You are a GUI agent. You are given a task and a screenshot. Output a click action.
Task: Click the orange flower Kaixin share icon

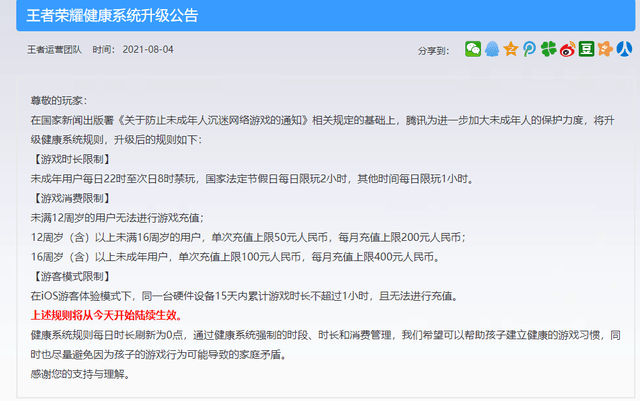tap(605, 49)
